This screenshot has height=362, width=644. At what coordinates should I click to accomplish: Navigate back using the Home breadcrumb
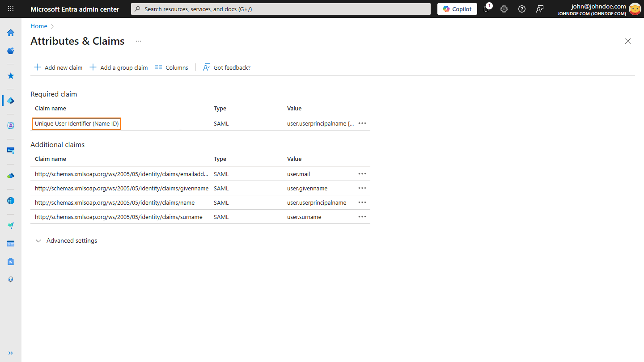38,26
